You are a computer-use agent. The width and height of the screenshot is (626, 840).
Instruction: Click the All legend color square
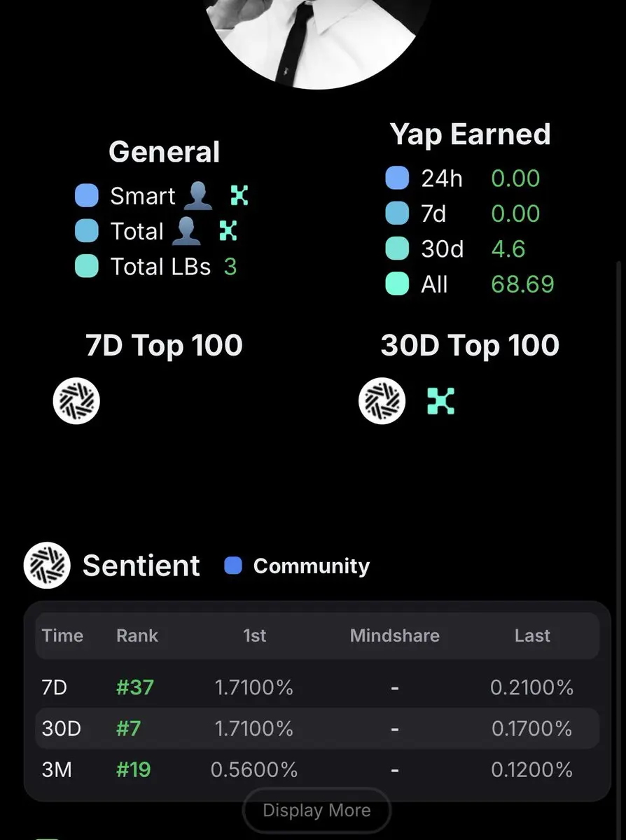(x=397, y=285)
